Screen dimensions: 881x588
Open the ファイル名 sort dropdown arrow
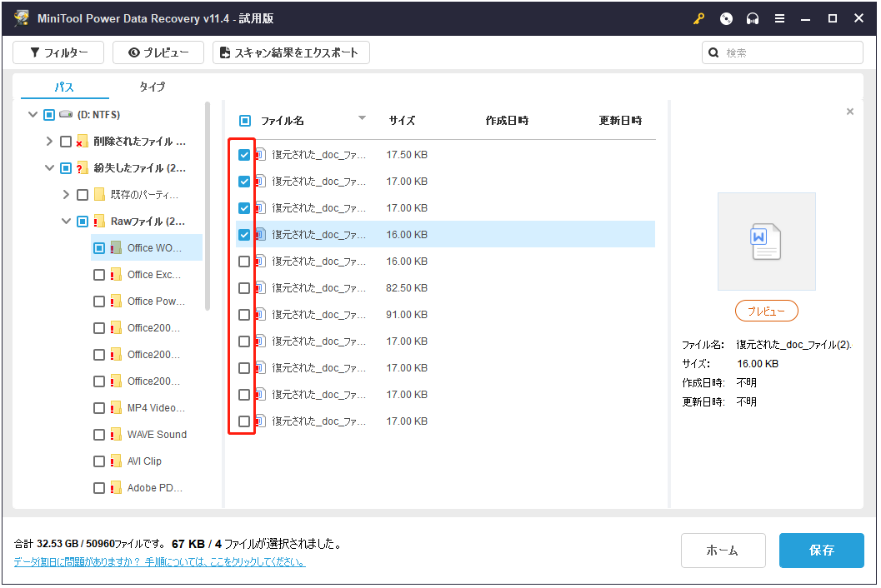(x=362, y=117)
